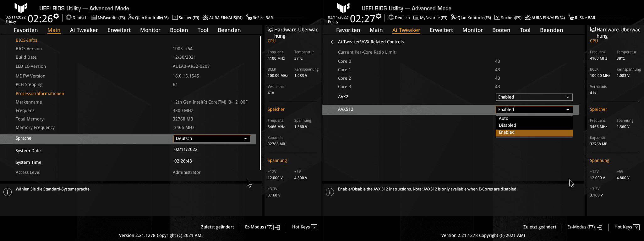Click the Main page vertical scrollbar
Image resolution: width=644 pixels, height=241 pixels.
(x=260, y=103)
